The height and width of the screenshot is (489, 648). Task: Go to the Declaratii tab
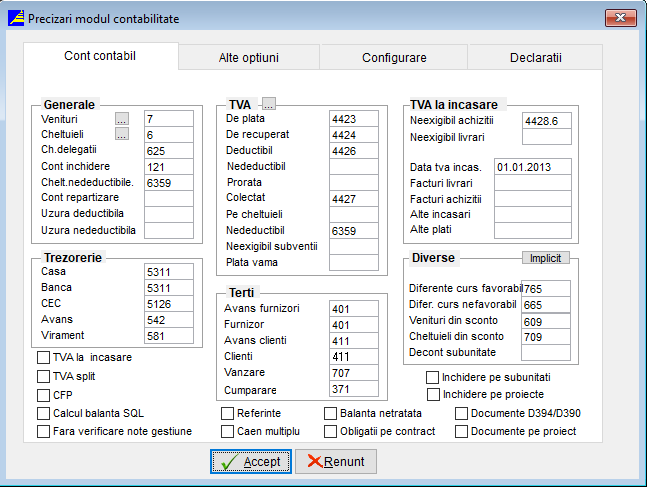pos(536,58)
